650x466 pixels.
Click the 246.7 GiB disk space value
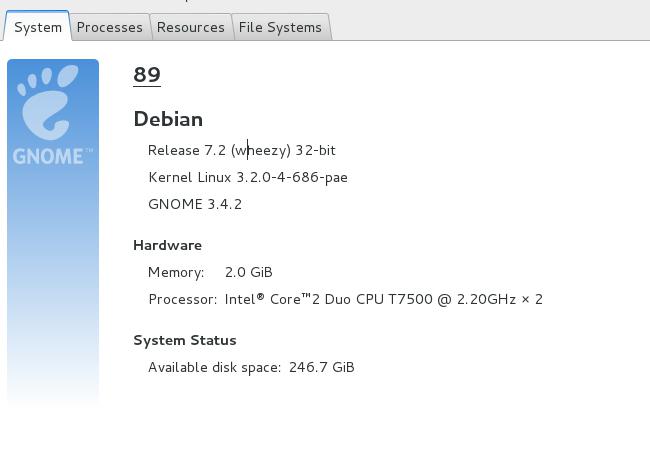[322, 367]
